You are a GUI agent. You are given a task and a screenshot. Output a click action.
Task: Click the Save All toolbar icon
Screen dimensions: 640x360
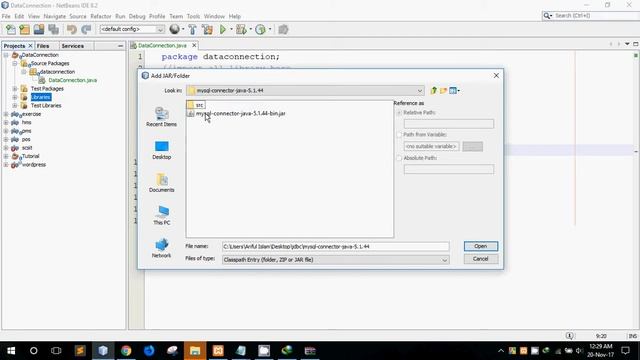pyautogui.click(x=53, y=29)
